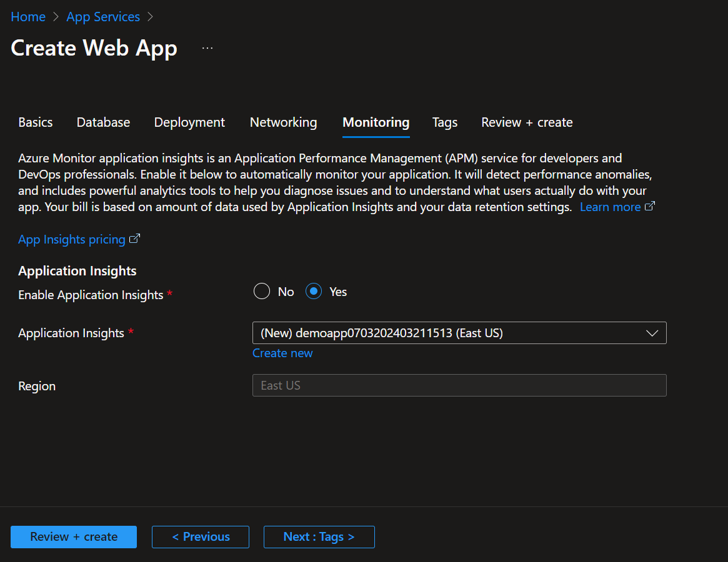
Task: Navigate to Home in the breadcrumb
Action: click(28, 17)
